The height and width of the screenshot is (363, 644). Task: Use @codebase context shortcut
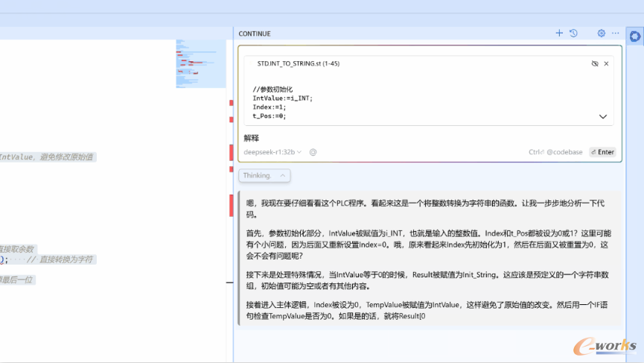coord(555,152)
